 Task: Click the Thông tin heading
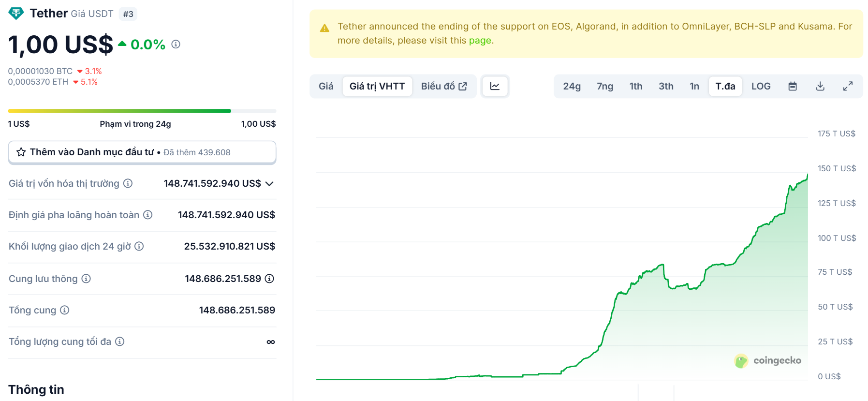pos(36,389)
